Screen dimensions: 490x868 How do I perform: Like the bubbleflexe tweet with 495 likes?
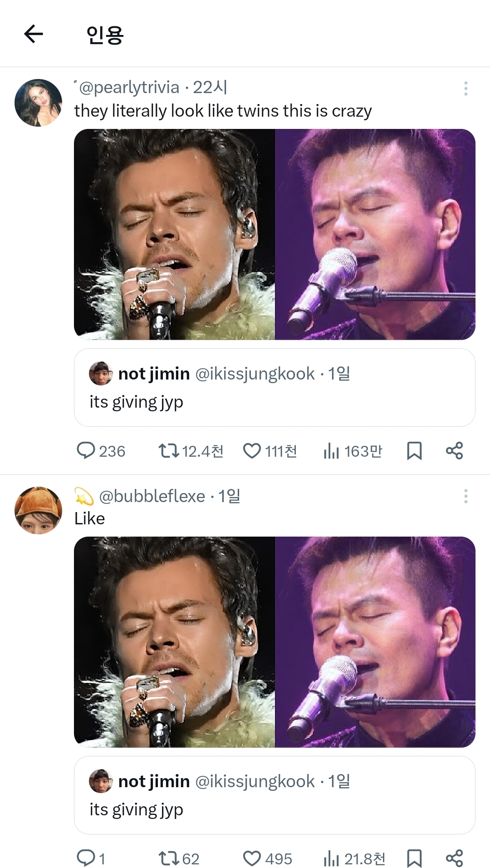[267, 858]
